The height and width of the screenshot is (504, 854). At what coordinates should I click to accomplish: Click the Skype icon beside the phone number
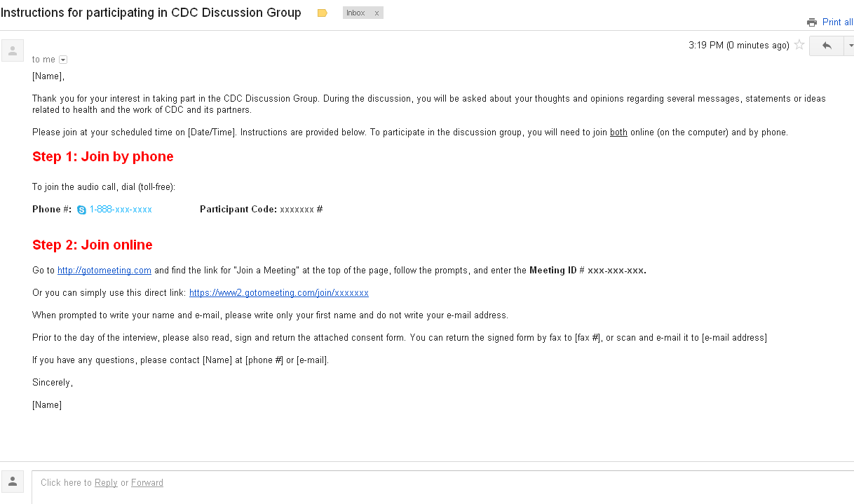point(81,210)
